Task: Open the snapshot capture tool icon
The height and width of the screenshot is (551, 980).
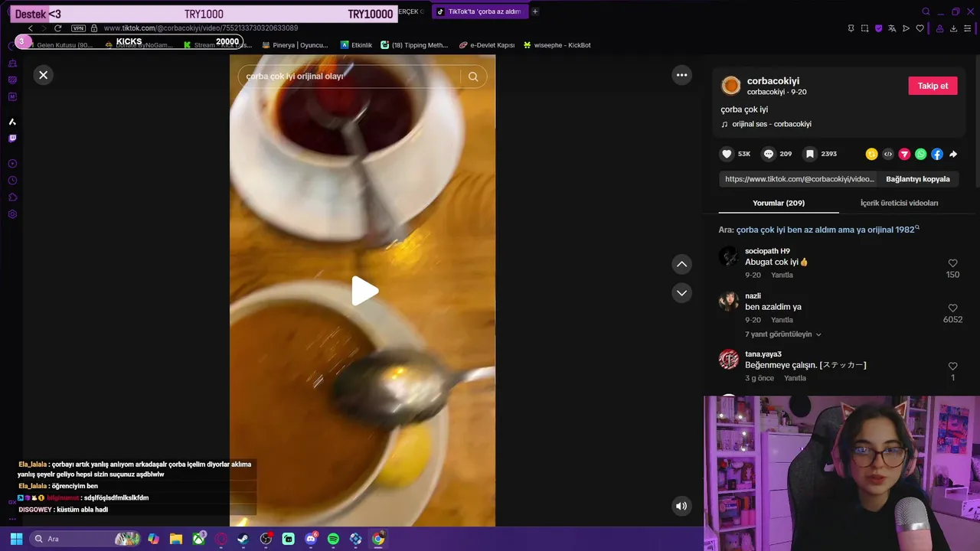Action: (864, 28)
